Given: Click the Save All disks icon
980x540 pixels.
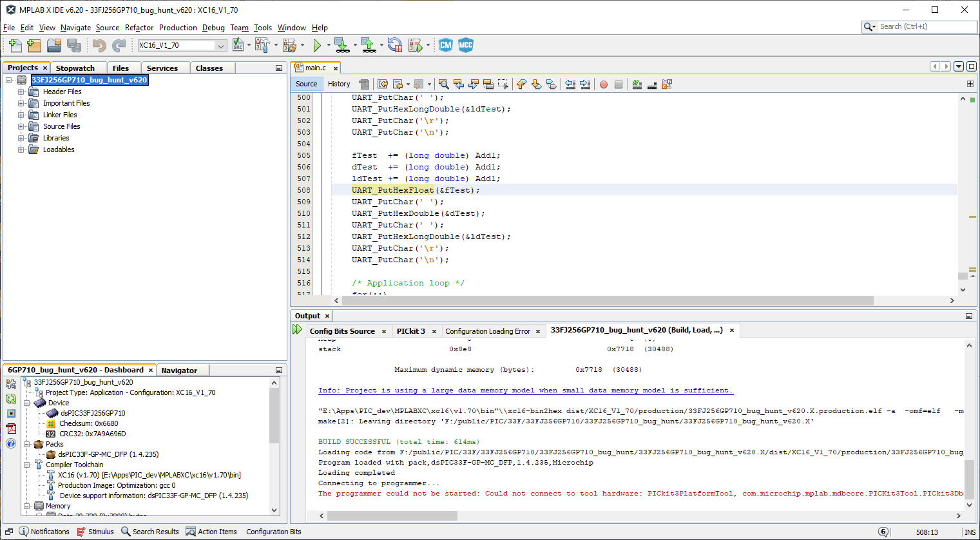Looking at the screenshot, I should click(x=74, y=45).
